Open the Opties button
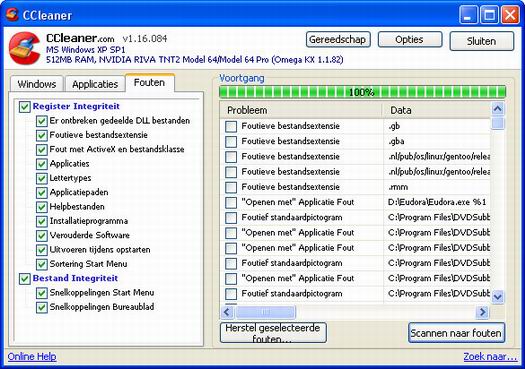525x369 pixels. click(410, 40)
